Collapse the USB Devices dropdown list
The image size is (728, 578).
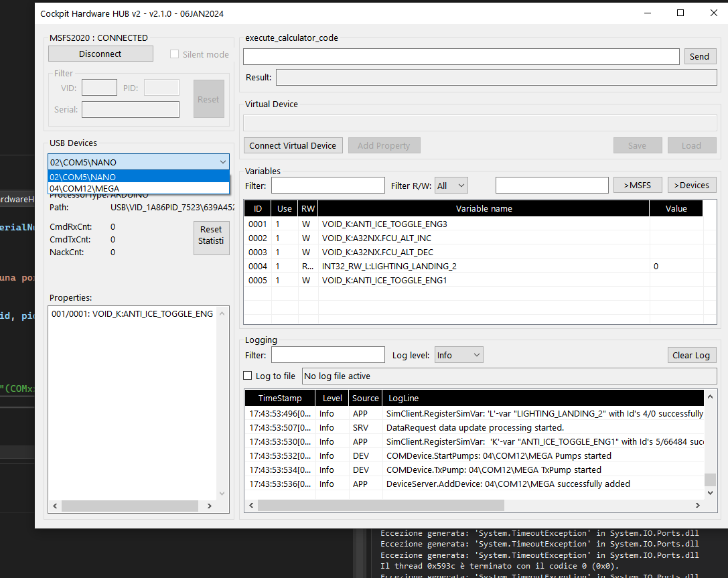(x=222, y=161)
